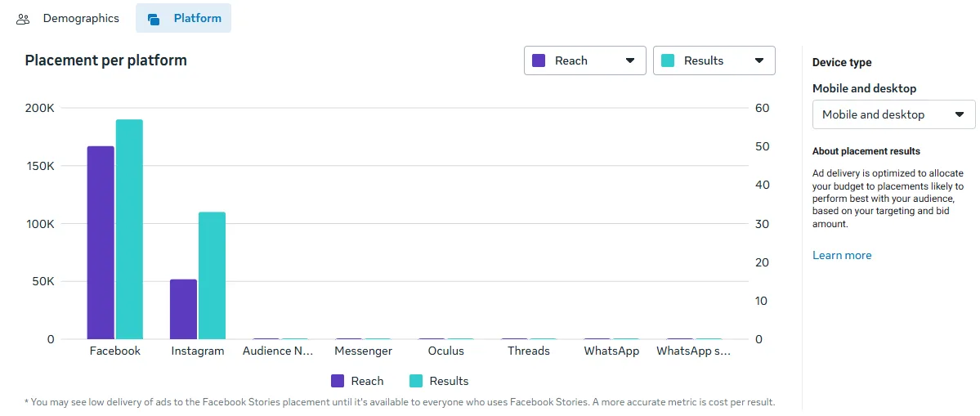Click the Threads axis label
The image size is (980, 416).
point(529,351)
